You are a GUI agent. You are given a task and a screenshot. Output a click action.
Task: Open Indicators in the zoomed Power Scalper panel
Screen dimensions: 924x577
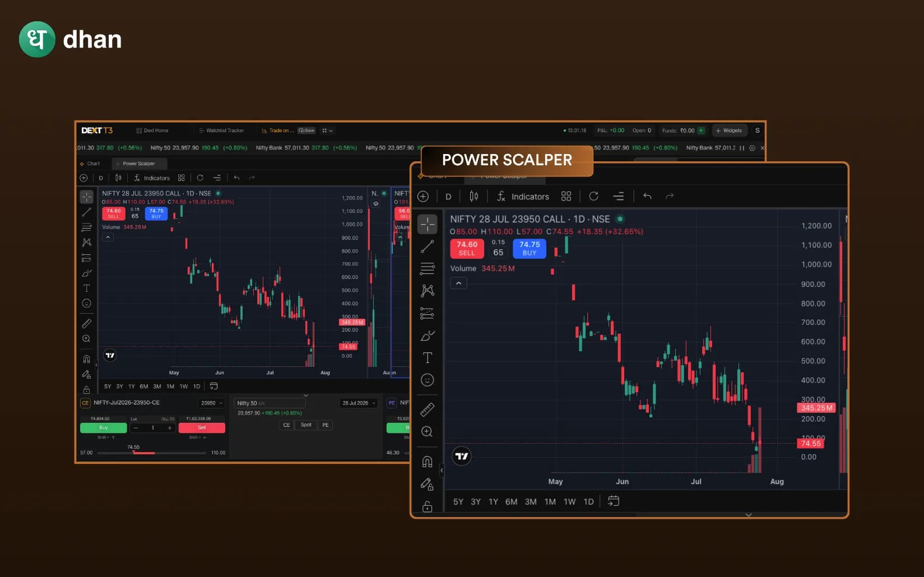523,197
